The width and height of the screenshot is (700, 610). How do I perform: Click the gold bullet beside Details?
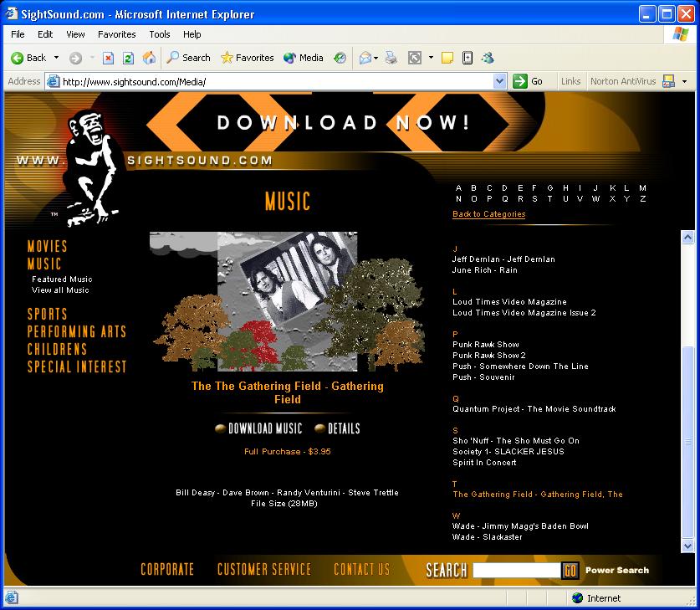pyautogui.click(x=319, y=428)
